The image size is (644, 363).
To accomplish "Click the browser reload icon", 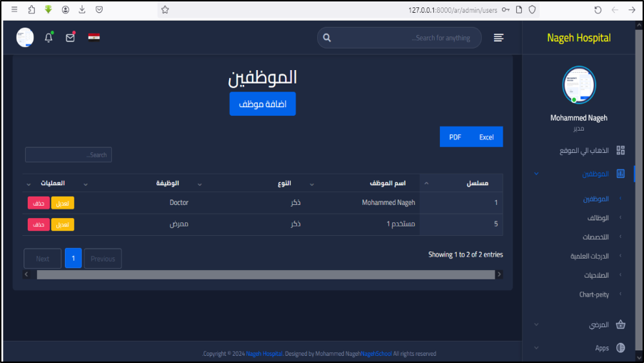I will tap(598, 10).
